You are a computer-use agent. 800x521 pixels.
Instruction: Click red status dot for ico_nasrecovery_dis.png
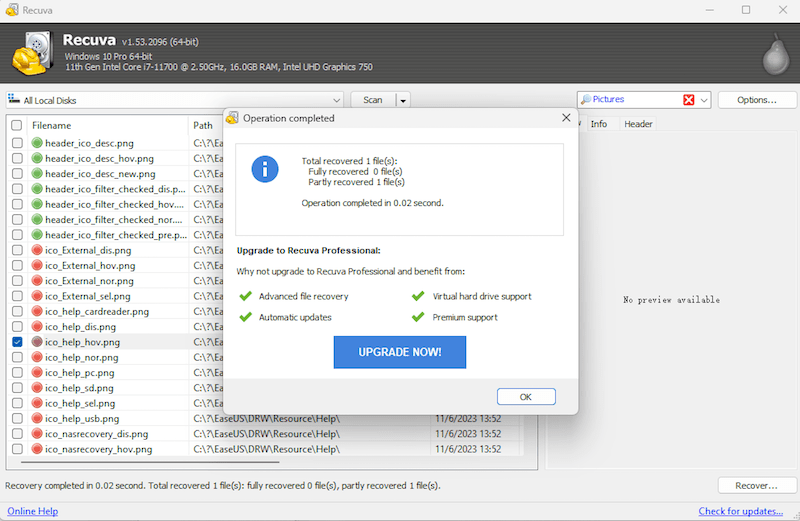pyautogui.click(x=37, y=434)
